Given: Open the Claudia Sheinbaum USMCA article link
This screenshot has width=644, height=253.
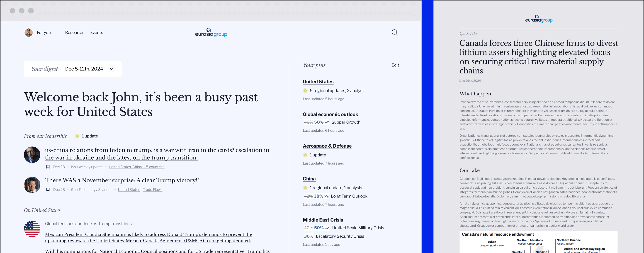Looking at the screenshot, I should (148, 237).
